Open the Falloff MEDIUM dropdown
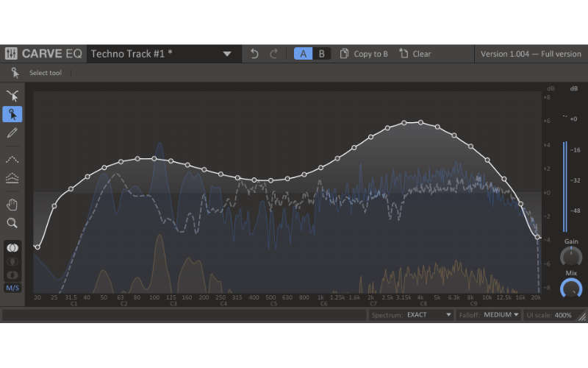 coord(501,315)
